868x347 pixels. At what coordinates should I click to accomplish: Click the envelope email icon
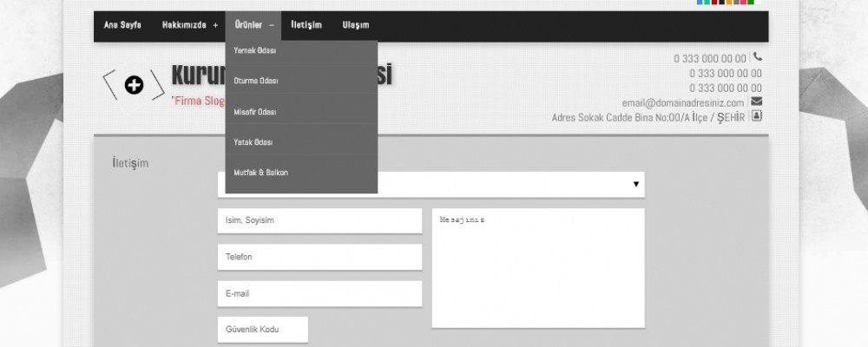(756, 101)
